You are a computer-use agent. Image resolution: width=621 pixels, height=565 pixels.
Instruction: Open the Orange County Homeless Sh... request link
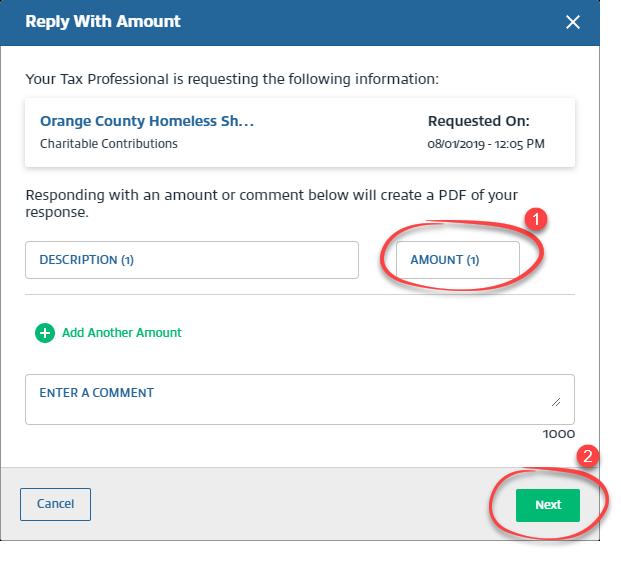click(x=147, y=121)
